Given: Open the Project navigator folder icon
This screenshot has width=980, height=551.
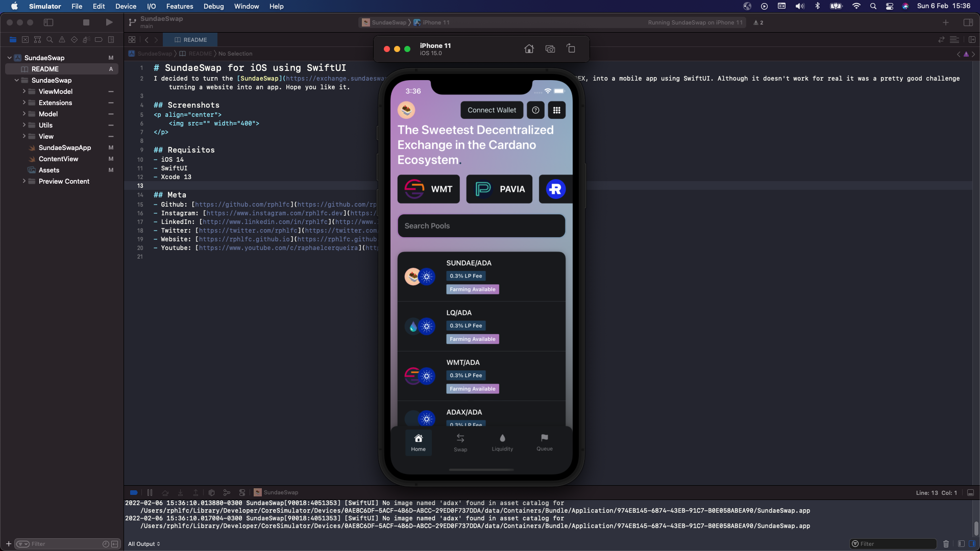Looking at the screenshot, I should tap(13, 40).
